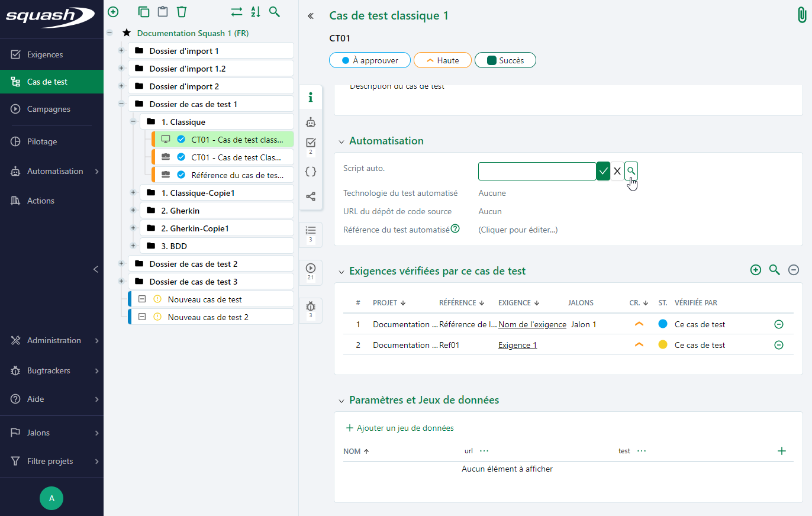The height and width of the screenshot is (516, 812).
Task: Open the Exigence 1 requirement link
Action: click(x=517, y=344)
